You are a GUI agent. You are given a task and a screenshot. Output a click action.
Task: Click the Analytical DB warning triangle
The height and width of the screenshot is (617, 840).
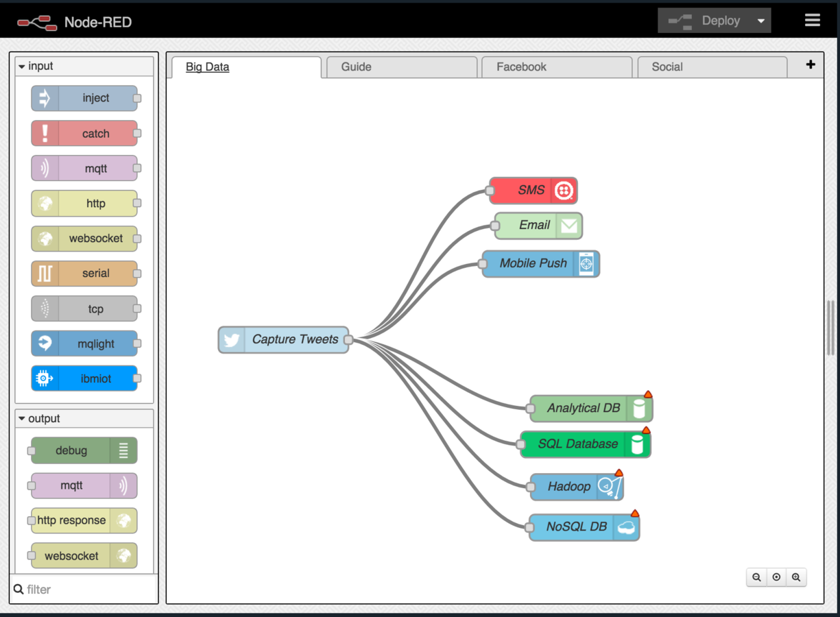tap(647, 394)
